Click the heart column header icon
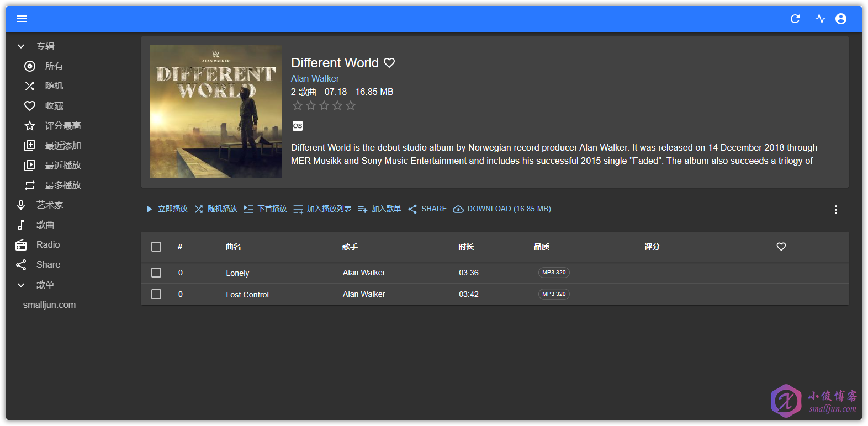Screen dimensions: 868x426 (781, 247)
